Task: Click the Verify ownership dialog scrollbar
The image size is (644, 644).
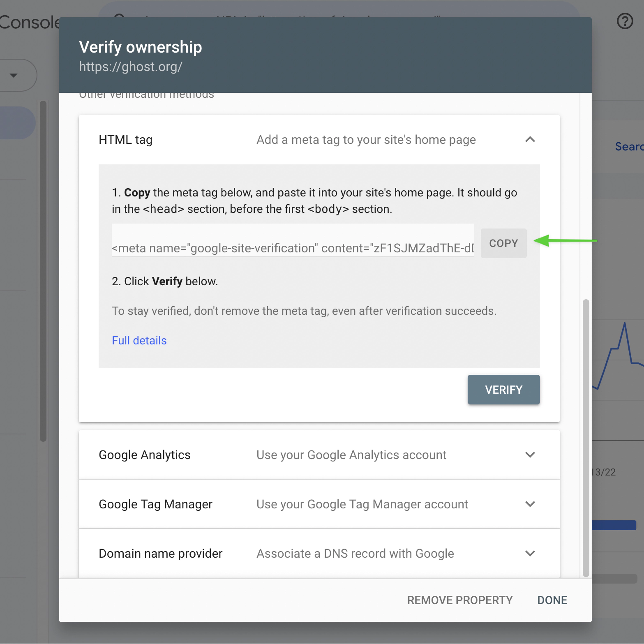Action: point(586,438)
